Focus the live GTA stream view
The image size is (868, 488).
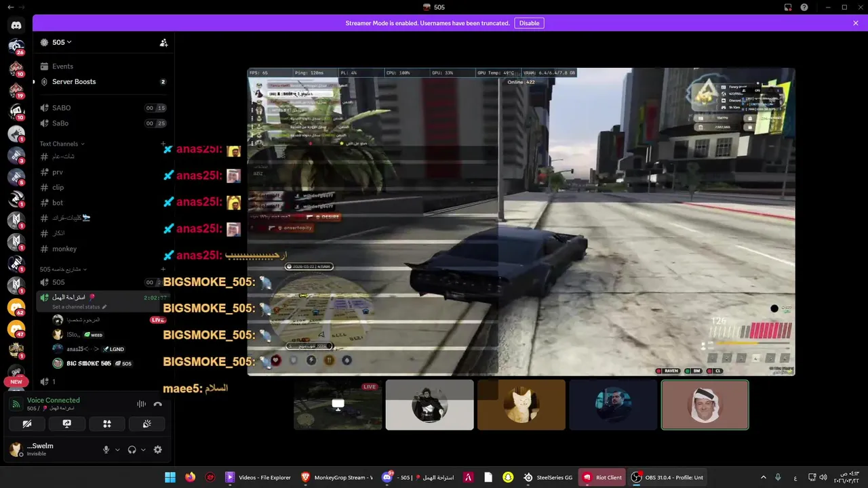point(521,222)
